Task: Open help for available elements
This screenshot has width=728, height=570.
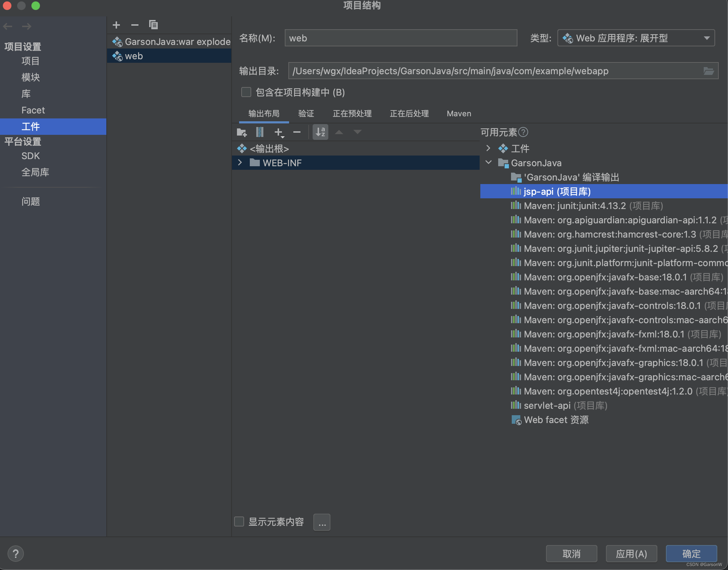Action: [x=523, y=132]
